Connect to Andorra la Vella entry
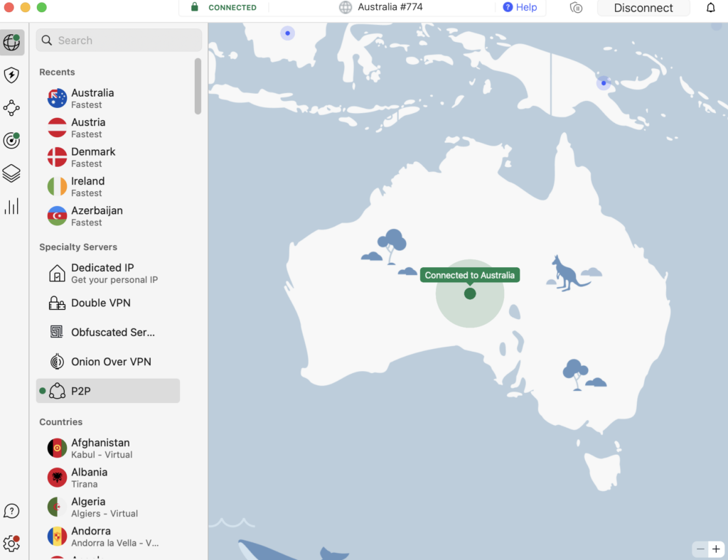 [x=108, y=537]
